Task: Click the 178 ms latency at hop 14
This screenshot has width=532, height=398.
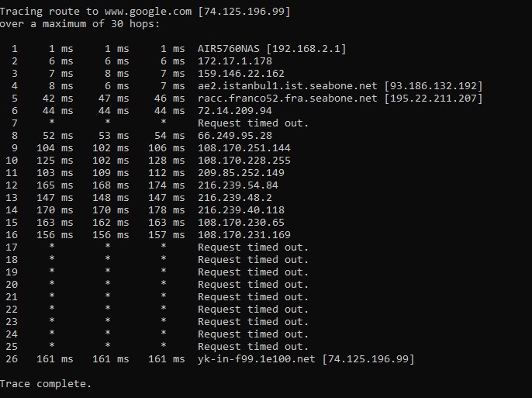Action: [167, 210]
